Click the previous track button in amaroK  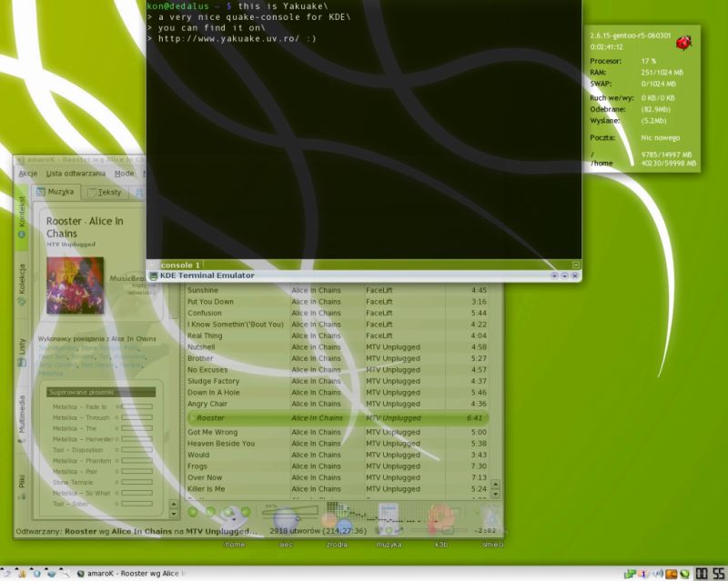pyautogui.click(x=193, y=512)
